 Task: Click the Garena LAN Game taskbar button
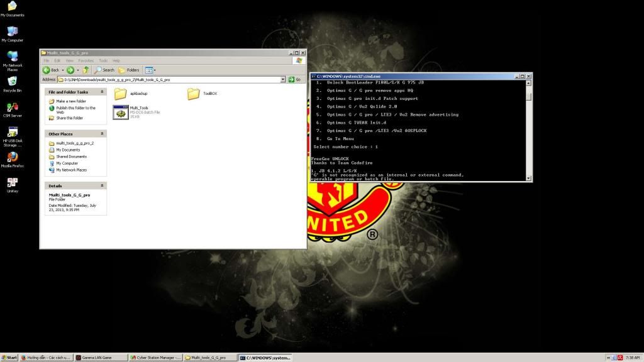coord(100,358)
